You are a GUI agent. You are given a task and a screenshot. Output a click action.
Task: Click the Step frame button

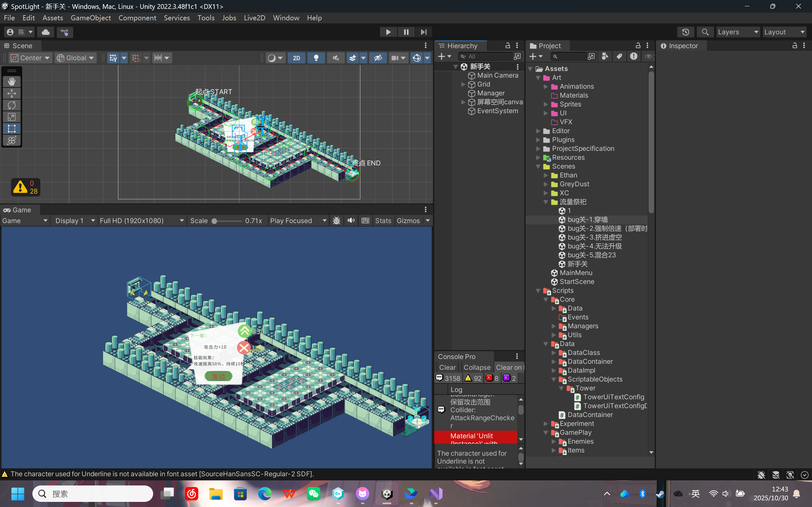(x=423, y=32)
